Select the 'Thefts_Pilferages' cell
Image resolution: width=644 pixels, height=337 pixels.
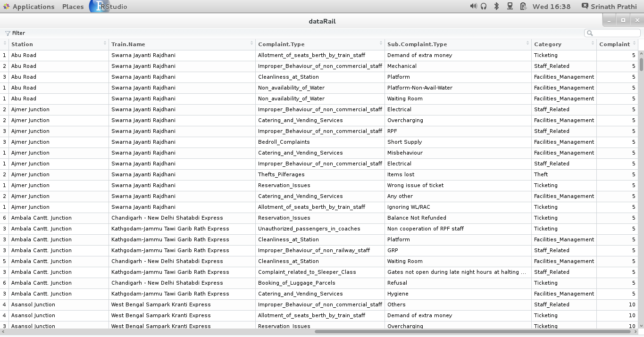pos(320,174)
